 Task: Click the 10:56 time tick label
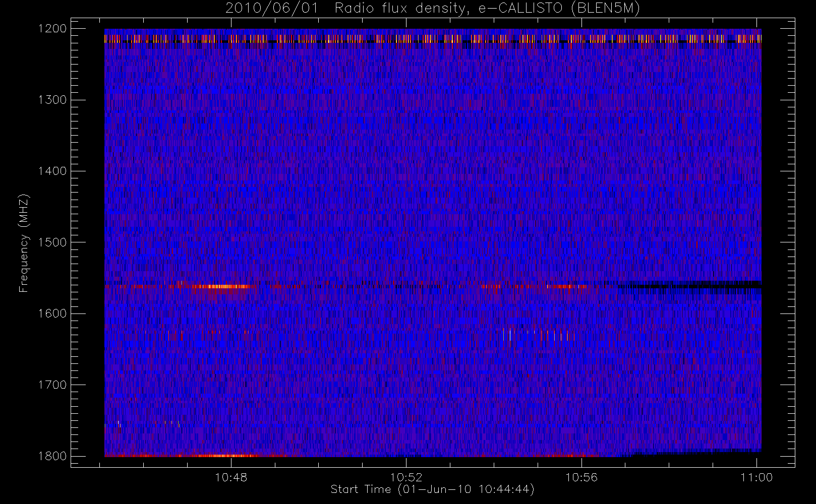click(581, 477)
